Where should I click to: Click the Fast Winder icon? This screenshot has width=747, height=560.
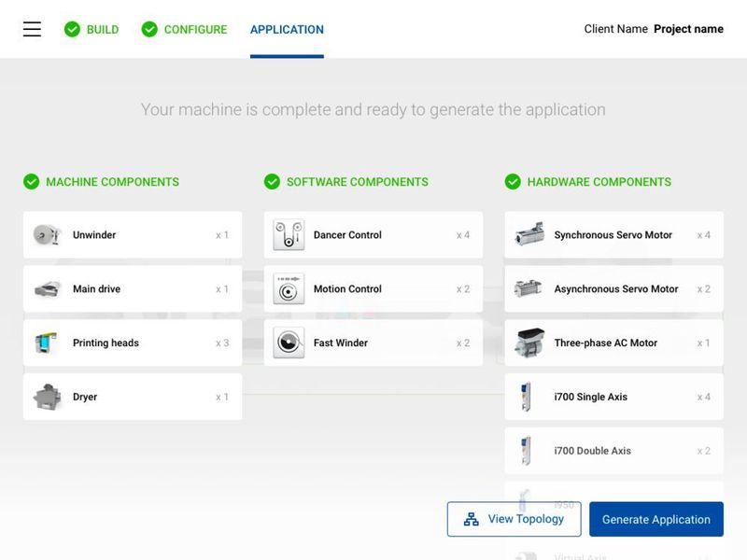click(289, 343)
